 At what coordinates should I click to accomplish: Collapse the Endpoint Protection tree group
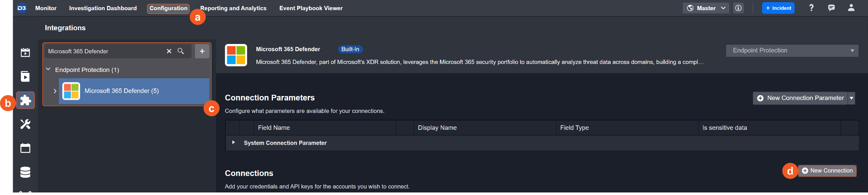pos(48,69)
